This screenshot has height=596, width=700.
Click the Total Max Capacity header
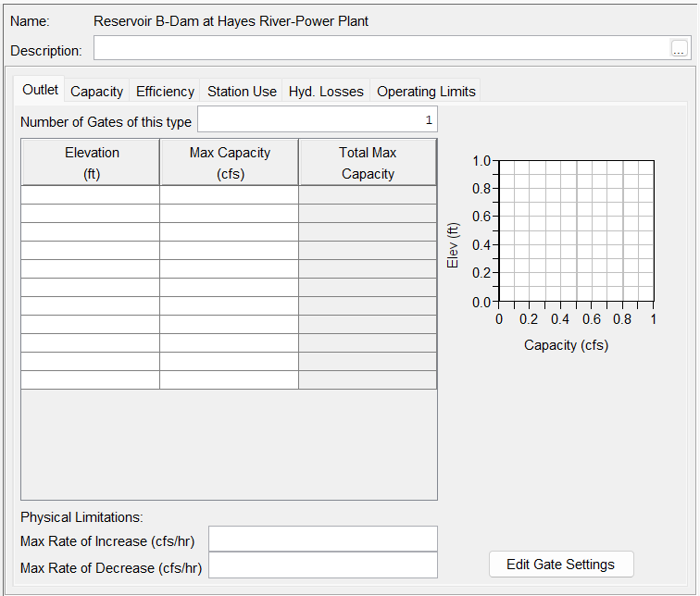pos(368,163)
